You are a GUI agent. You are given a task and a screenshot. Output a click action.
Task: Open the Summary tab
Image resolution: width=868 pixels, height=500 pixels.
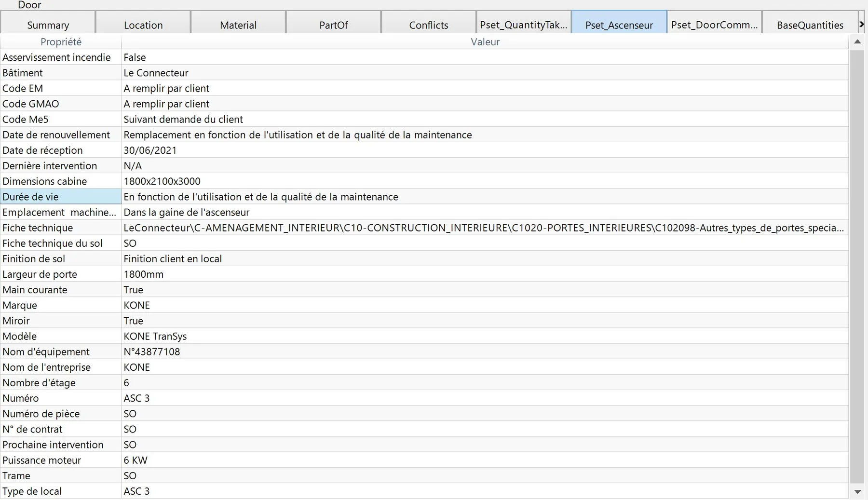(x=48, y=25)
